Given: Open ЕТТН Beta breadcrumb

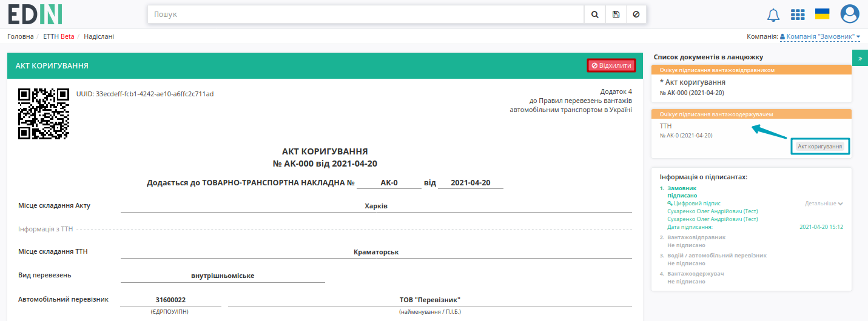Looking at the screenshot, I should coord(59,36).
